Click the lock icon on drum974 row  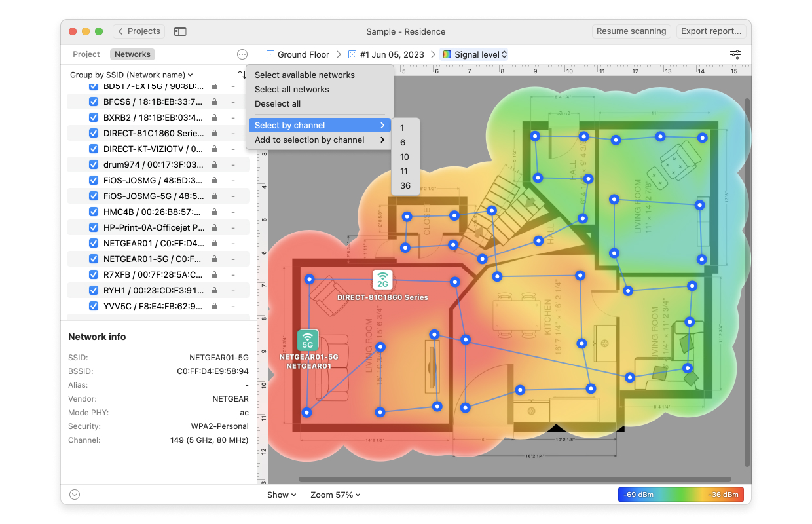214,164
